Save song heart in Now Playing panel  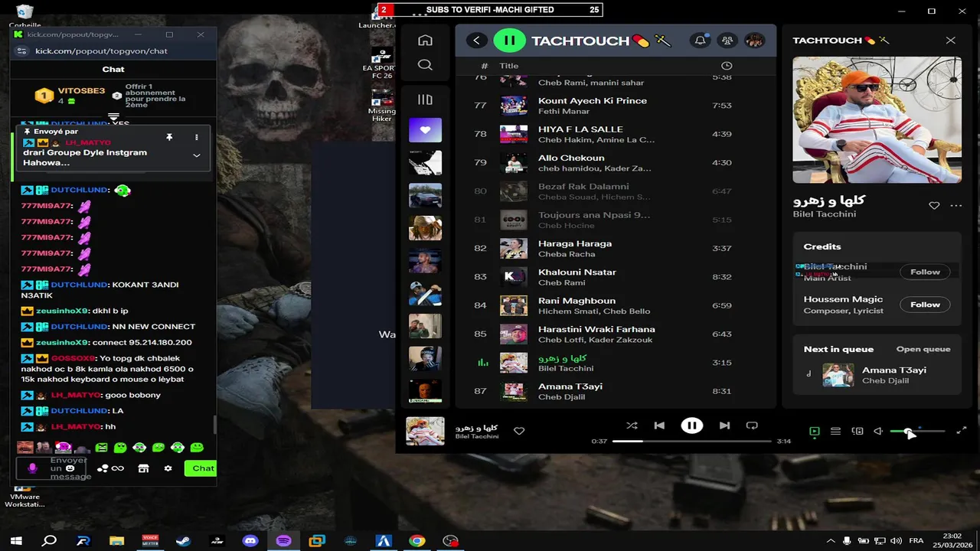pos(934,206)
